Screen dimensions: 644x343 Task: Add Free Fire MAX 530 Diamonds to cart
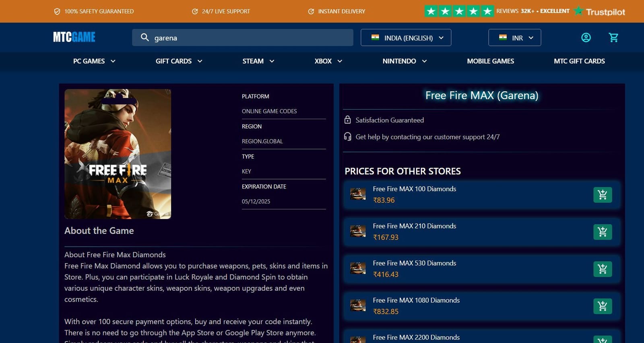coord(602,269)
